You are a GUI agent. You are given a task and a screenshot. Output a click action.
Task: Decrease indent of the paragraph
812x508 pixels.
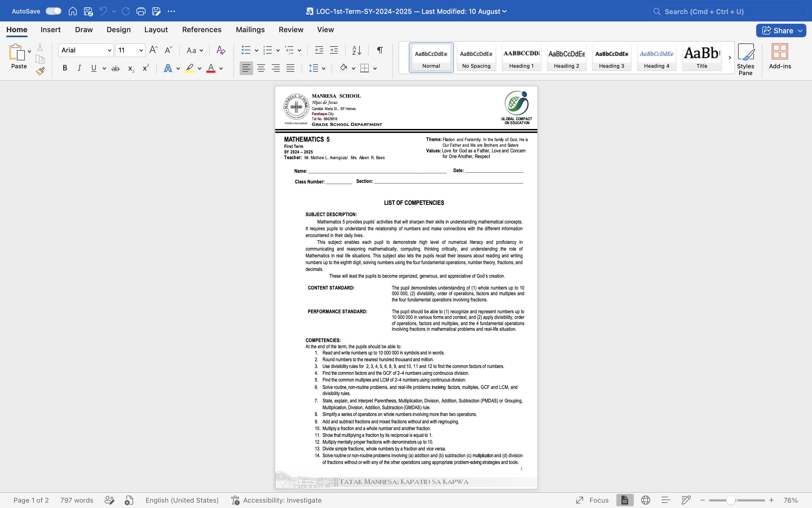(x=319, y=51)
